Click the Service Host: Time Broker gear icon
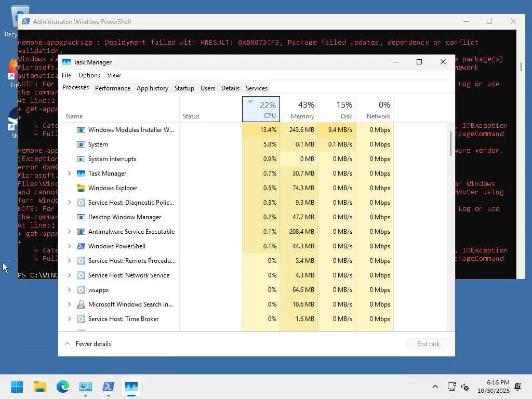 (x=81, y=319)
